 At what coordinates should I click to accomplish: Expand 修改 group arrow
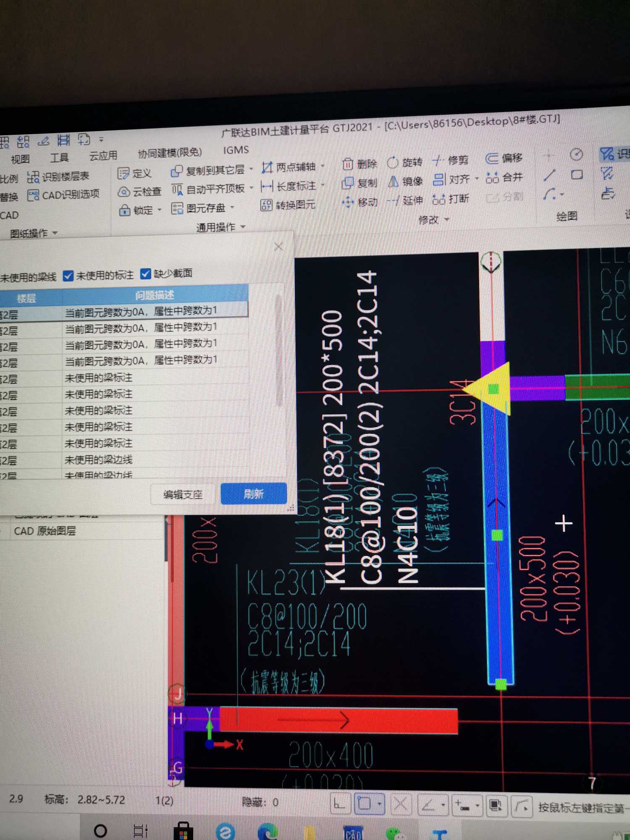click(446, 219)
